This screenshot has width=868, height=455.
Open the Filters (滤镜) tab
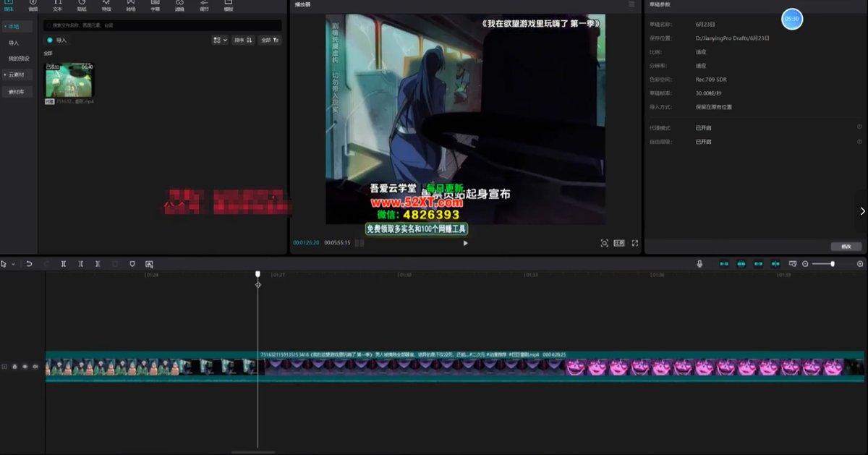(x=179, y=6)
